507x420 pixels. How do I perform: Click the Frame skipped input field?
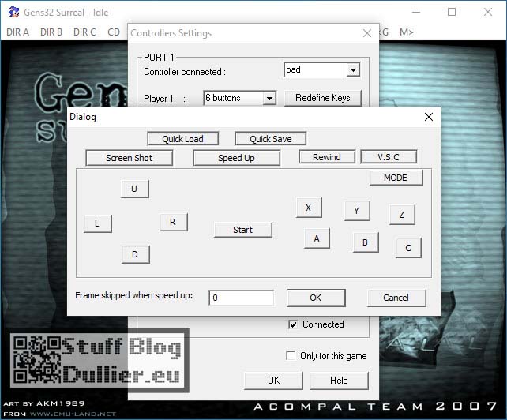(x=241, y=298)
